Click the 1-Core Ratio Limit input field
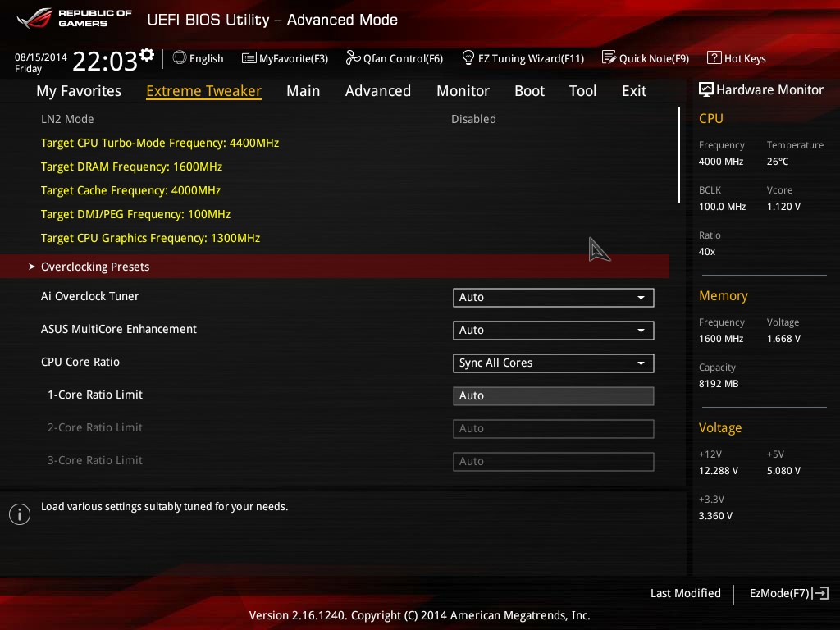The height and width of the screenshot is (630, 840). coord(553,396)
